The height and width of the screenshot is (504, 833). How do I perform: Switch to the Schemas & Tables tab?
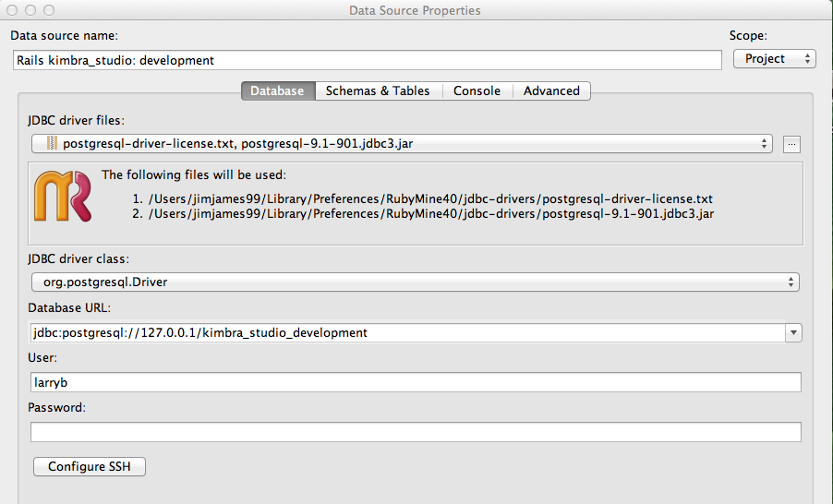tap(378, 90)
